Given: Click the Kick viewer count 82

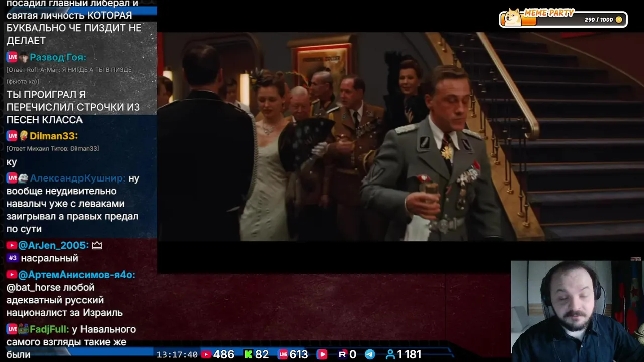Looking at the screenshot, I should pyautogui.click(x=262, y=354).
